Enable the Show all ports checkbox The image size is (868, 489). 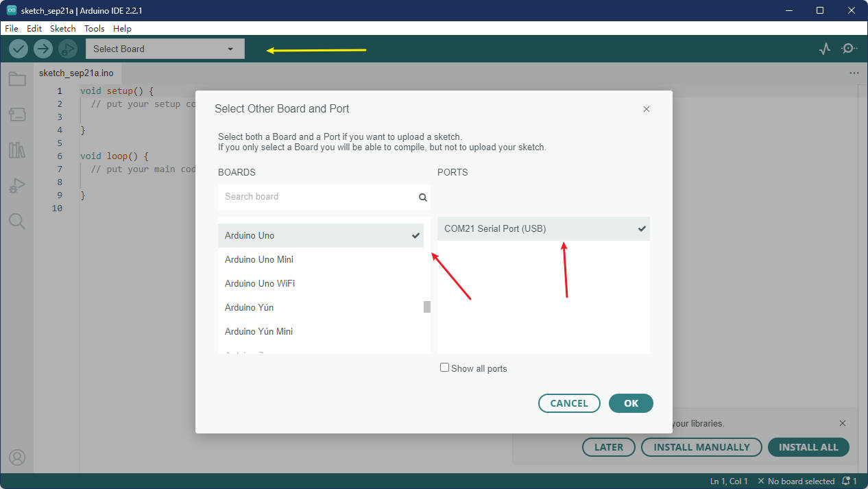pyautogui.click(x=444, y=368)
